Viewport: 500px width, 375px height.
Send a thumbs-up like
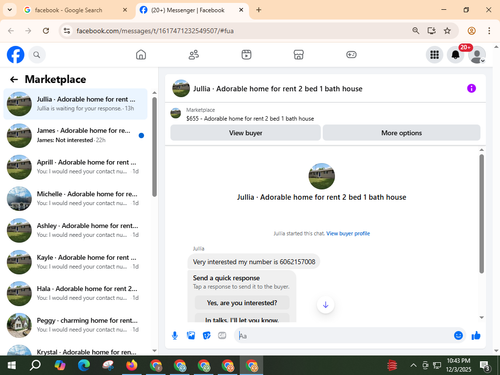(476, 335)
